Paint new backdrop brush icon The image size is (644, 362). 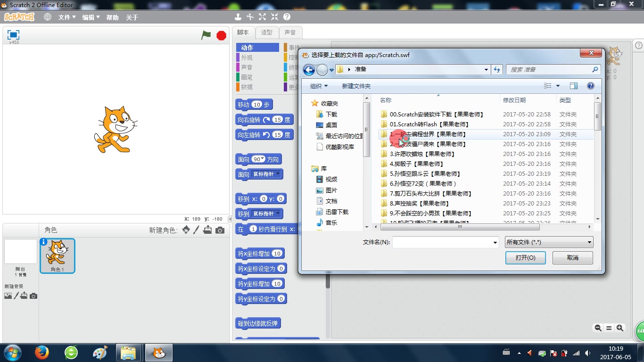(x=16, y=296)
